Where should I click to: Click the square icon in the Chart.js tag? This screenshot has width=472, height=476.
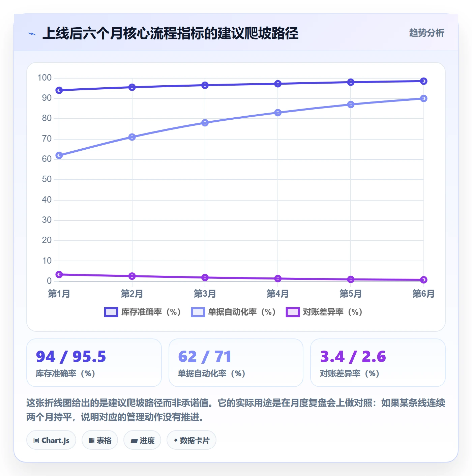coord(36,441)
